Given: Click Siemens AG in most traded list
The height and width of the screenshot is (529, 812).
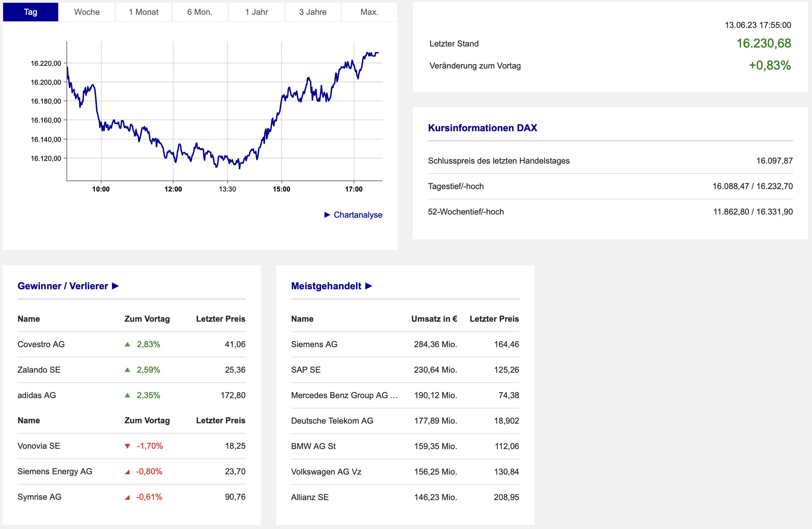Looking at the screenshot, I should click(x=314, y=344).
